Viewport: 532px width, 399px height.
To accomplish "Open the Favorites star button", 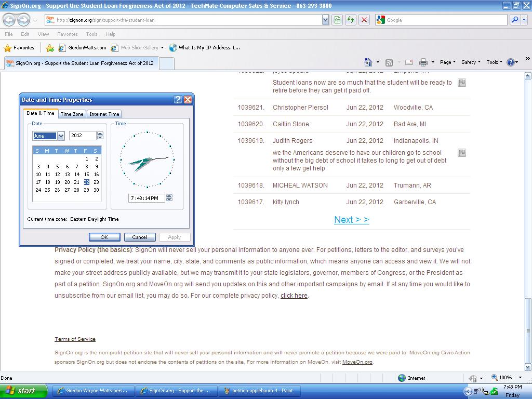I will click(x=19, y=47).
